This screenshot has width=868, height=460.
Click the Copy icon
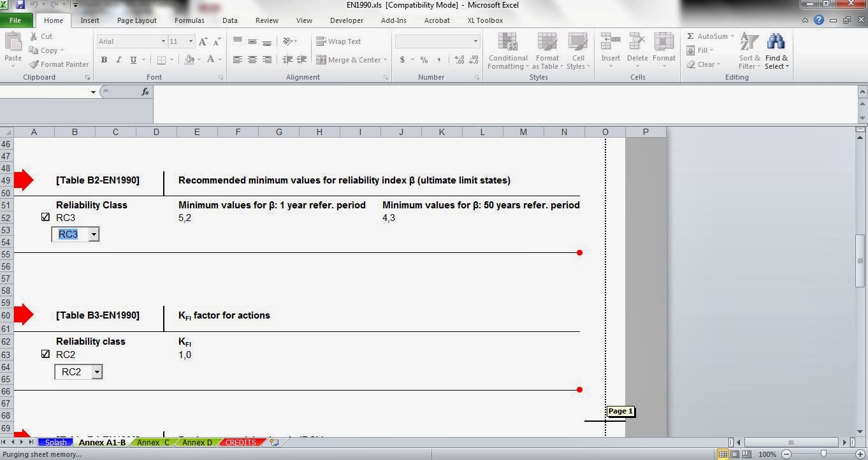33,50
